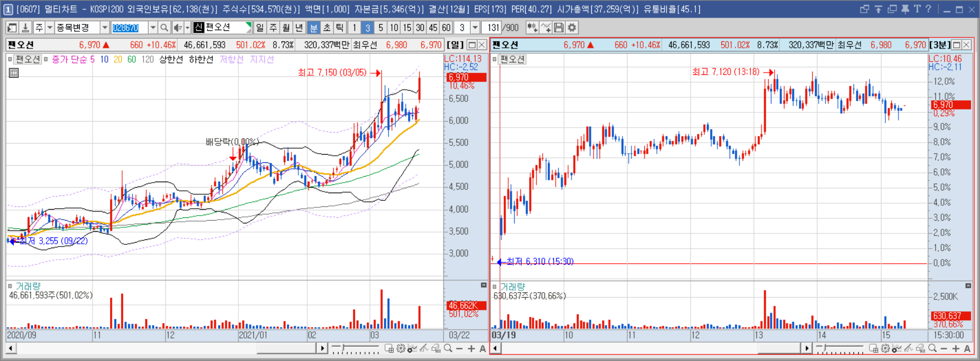This screenshot has height=361, width=980.
Task: Close the daily chart pane
Action: pyautogui.click(x=482, y=45)
